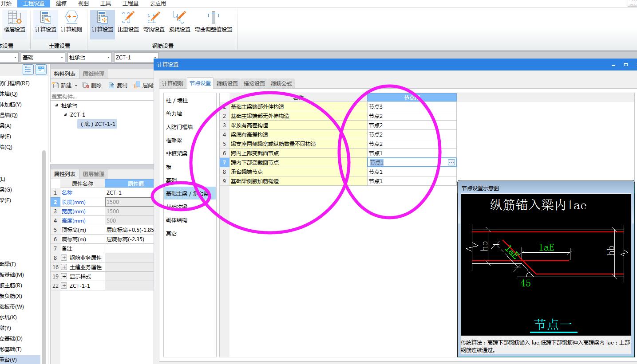637x364 pixels.
Task: Open 节点设置 tab in 计算设置 dialog
Action: 200,83
